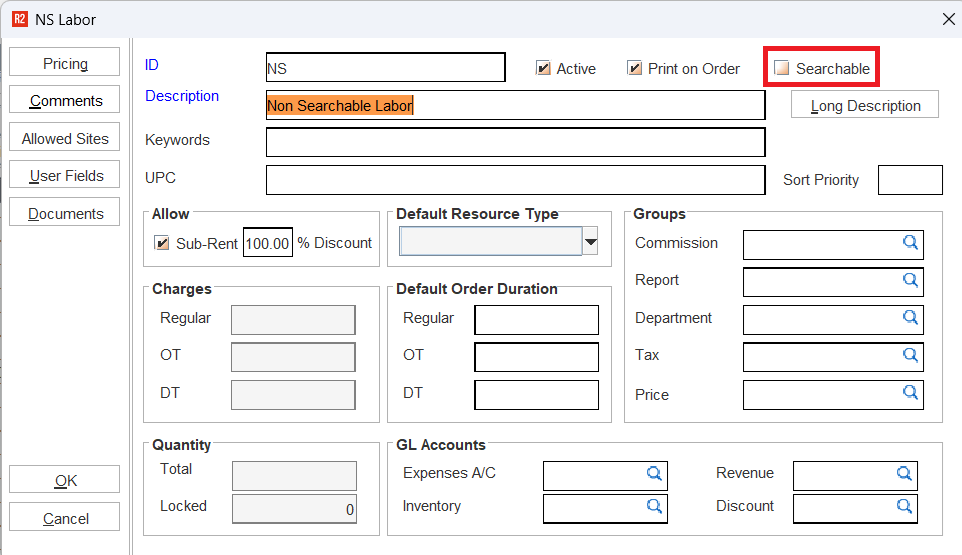Click the Revenue account search icon
The width and height of the screenshot is (962, 555).
904,474
